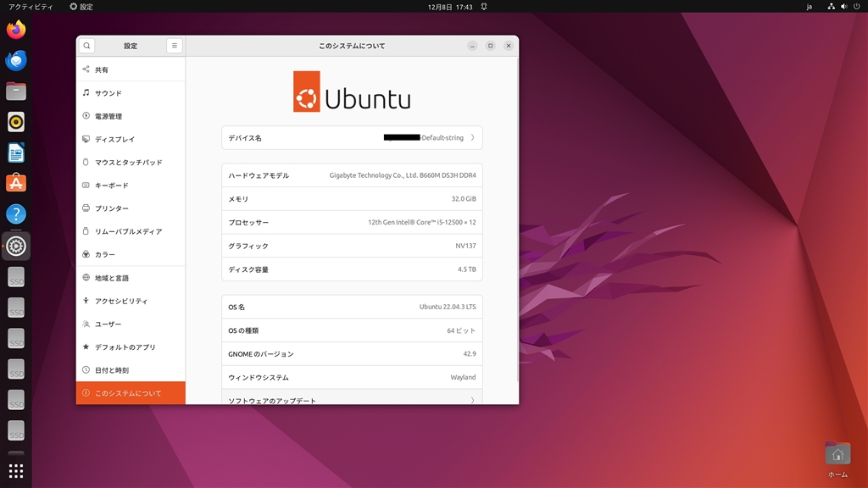
Task: Open the 設定 app menu in top bar
Action: 81,7
